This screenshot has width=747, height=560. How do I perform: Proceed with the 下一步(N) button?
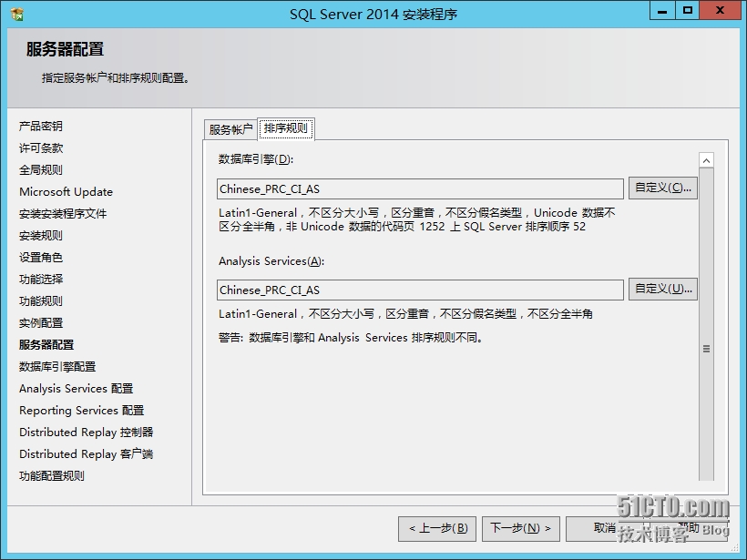[x=521, y=528]
